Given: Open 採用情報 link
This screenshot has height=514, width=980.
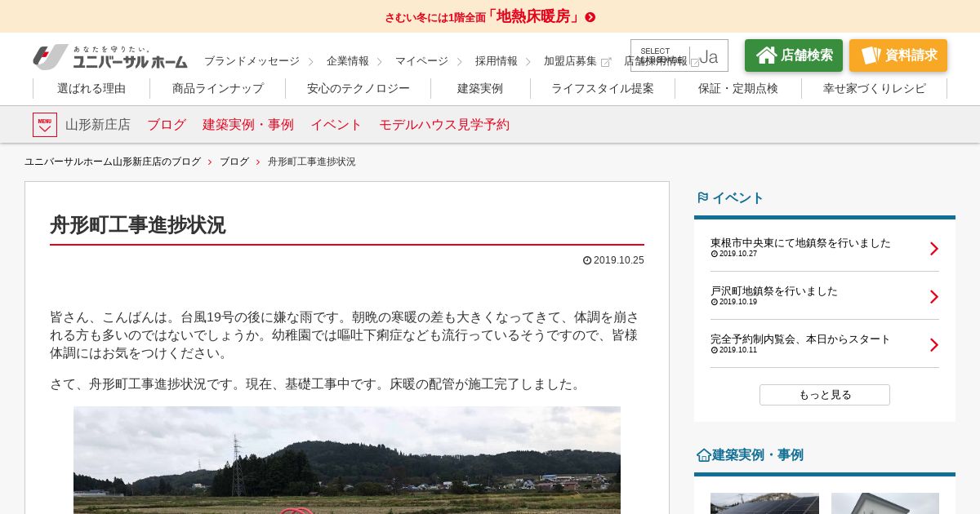Looking at the screenshot, I should 497,61.
